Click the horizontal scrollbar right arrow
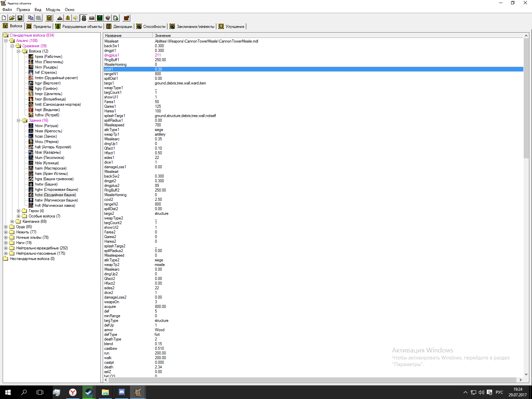532x399 pixels. coord(521,380)
